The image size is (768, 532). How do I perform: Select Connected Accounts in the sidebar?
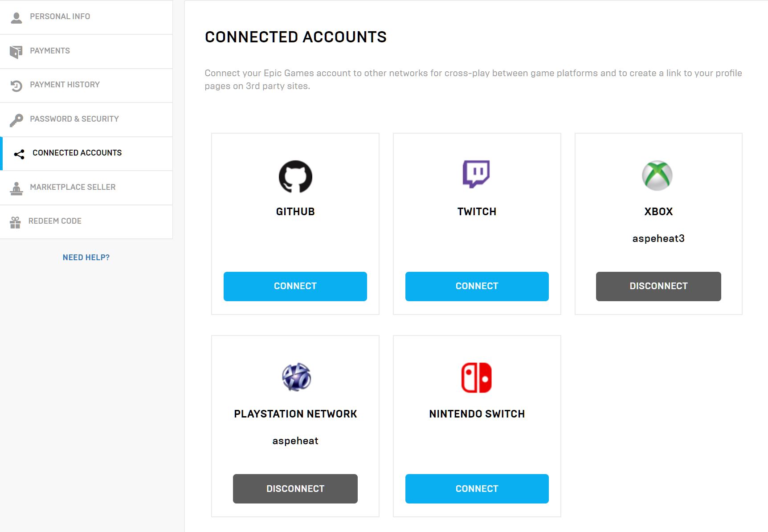tap(86, 153)
